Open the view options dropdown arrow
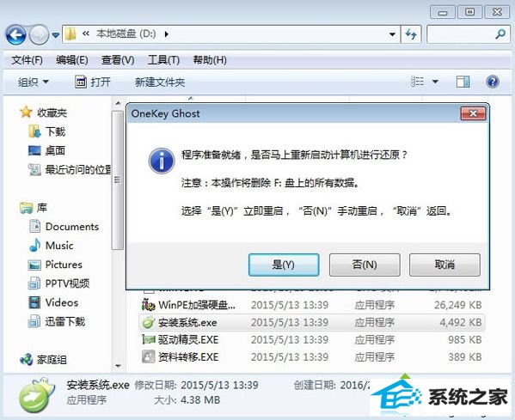 point(435,82)
